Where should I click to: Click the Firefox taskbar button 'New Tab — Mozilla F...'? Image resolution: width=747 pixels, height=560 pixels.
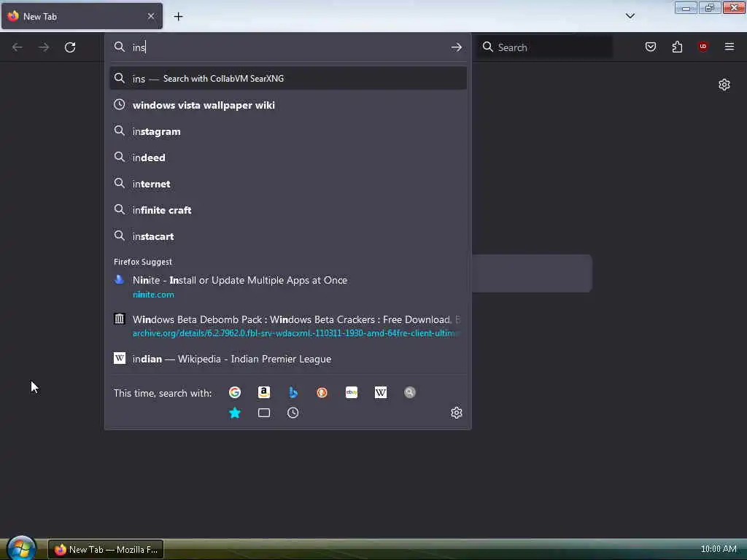pos(106,550)
